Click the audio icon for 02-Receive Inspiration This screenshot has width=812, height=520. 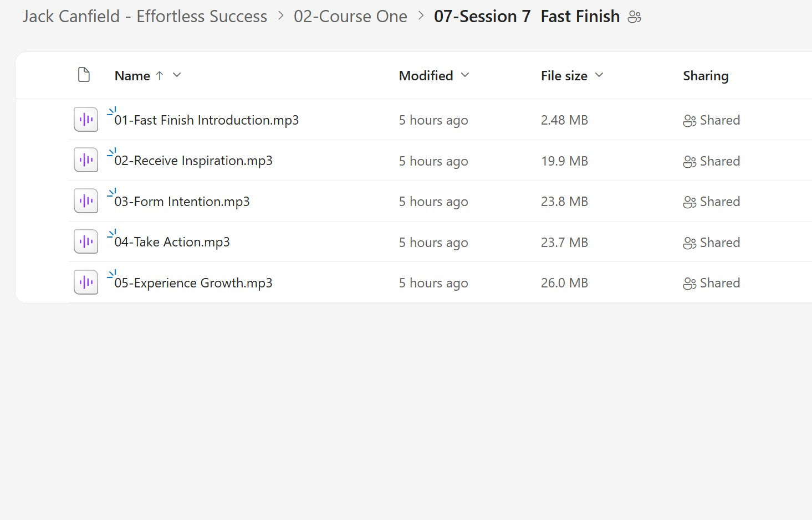coord(85,160)
